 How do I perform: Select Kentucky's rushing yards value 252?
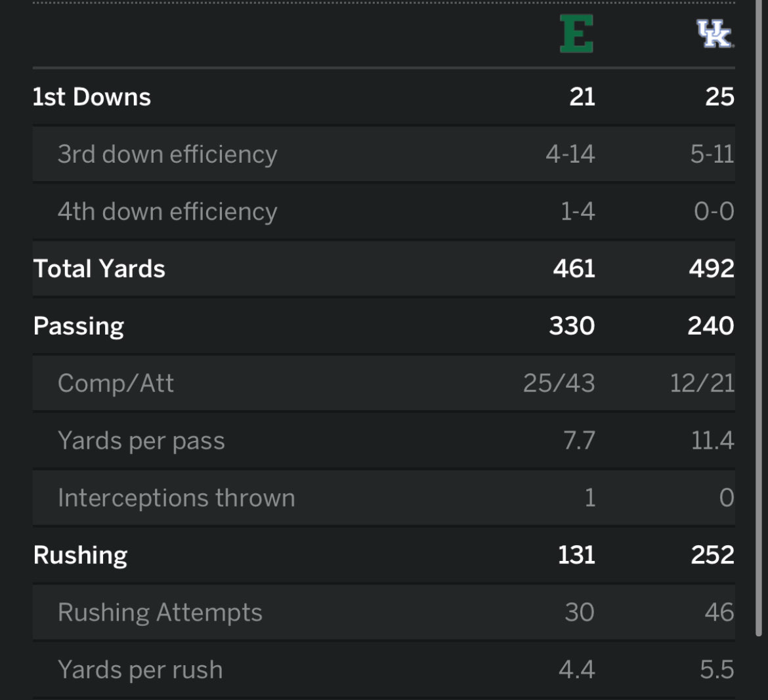click(712, 555)
